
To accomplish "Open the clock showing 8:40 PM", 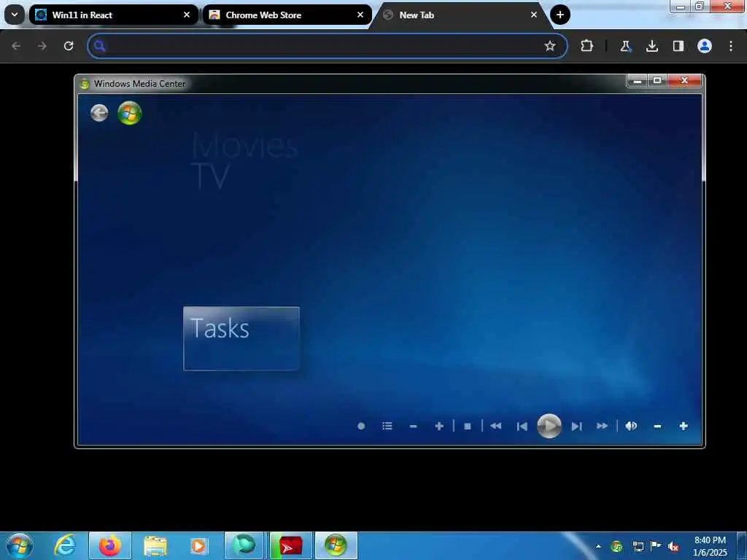I will click(710, 545).
